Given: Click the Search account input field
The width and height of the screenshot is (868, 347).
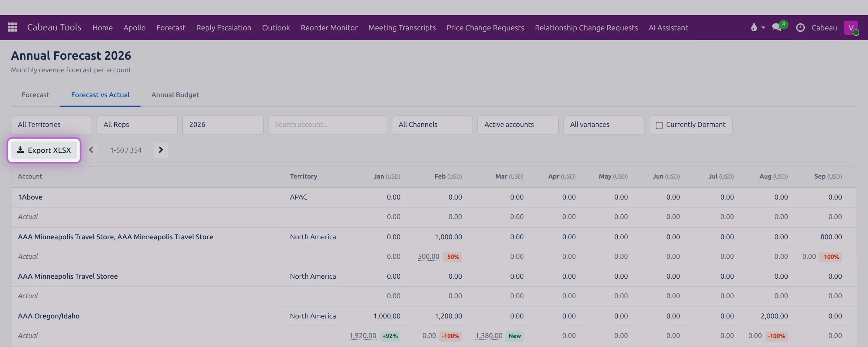Looking at the screenshot, I should (328, 125).
